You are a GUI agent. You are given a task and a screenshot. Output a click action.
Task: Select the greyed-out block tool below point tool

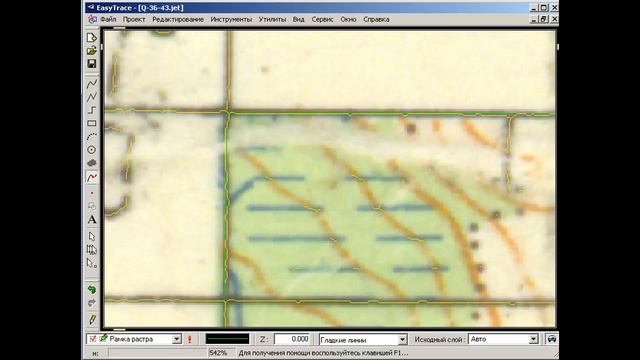[x=92, y=206]
